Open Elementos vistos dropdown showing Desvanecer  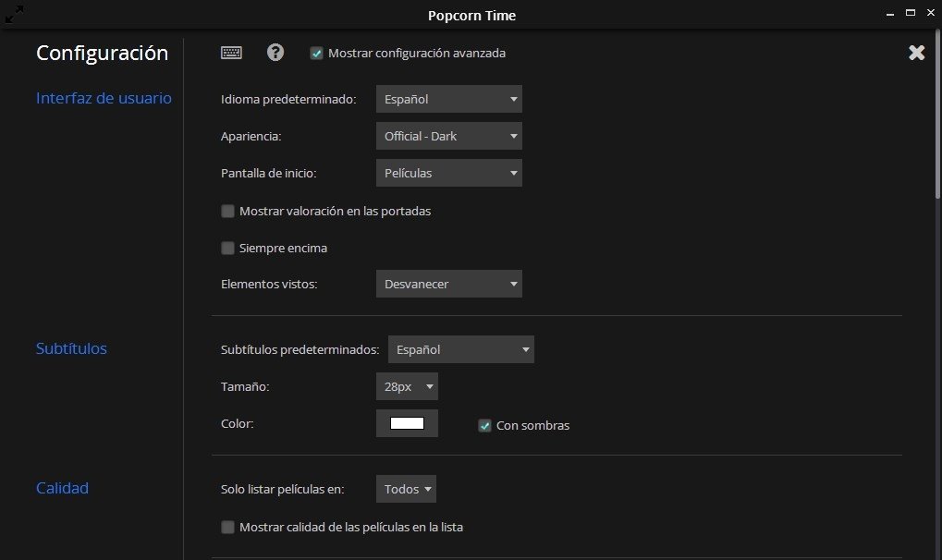tap(448, 284)
